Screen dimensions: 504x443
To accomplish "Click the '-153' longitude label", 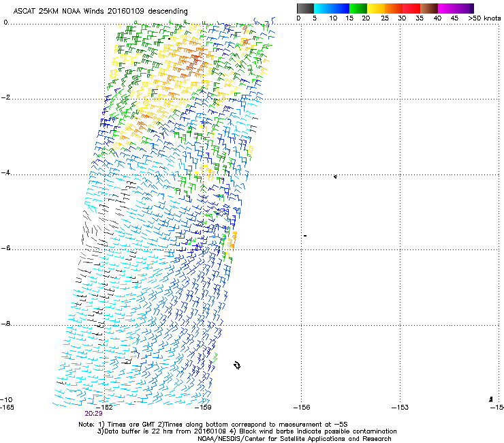I will 400,408.
